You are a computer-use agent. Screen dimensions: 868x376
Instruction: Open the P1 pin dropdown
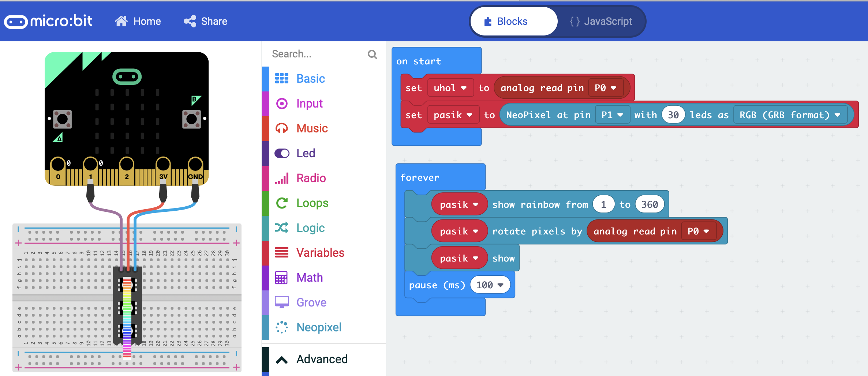612,115
